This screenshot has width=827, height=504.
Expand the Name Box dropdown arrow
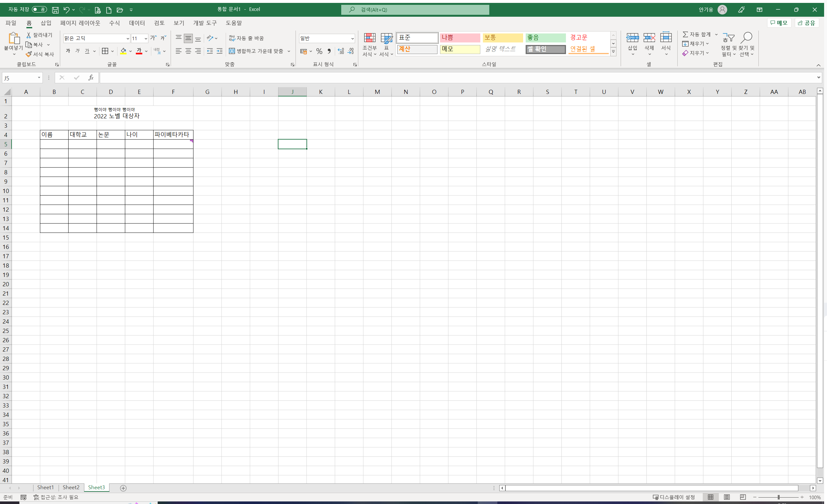tap(39, 78)
